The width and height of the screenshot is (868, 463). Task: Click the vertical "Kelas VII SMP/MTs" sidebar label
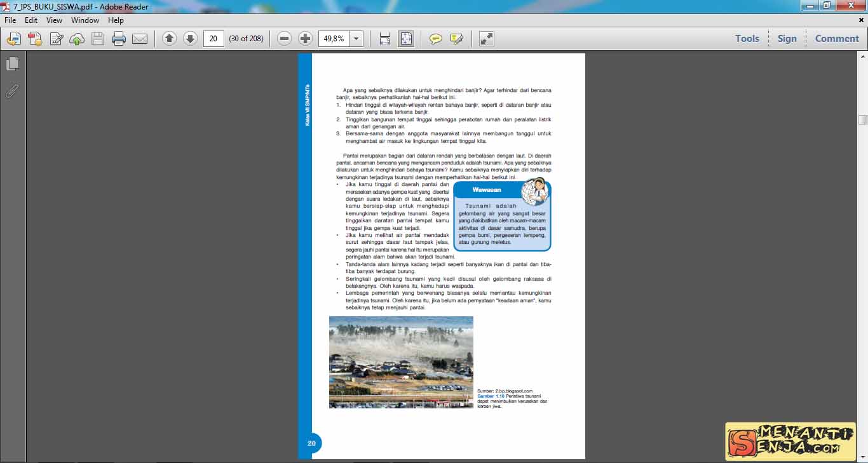tap(308, 104)
